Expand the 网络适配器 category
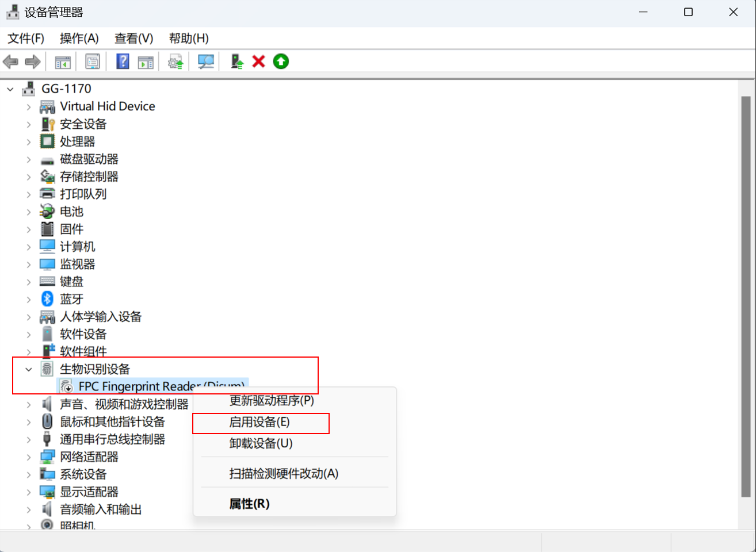Viewport: 756px width, 552px height. [x=29, y=457]
